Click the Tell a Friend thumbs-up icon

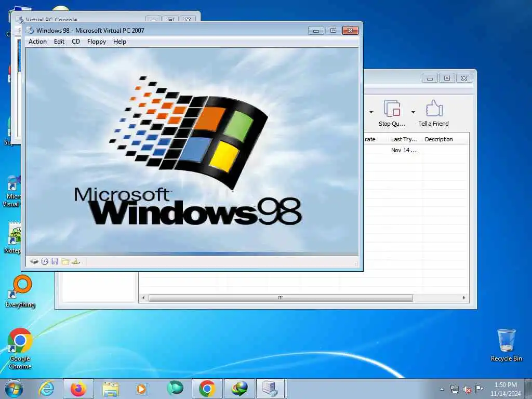[x=434, y=109]
